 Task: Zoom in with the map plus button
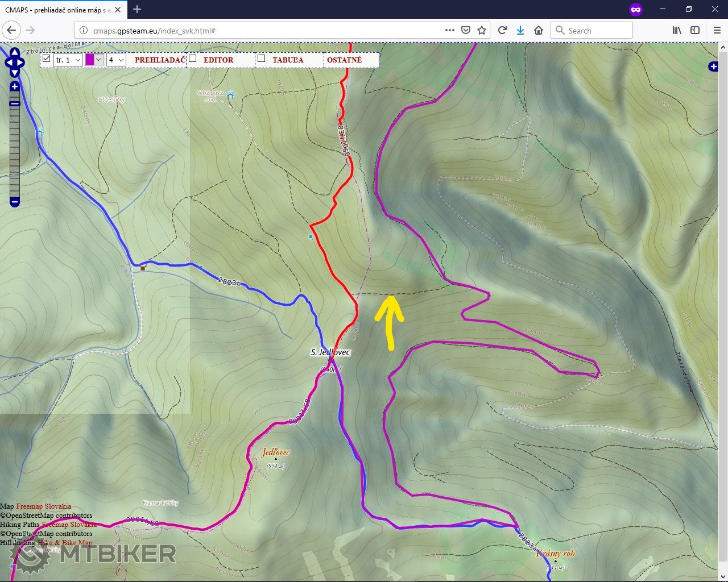(15, 86)
